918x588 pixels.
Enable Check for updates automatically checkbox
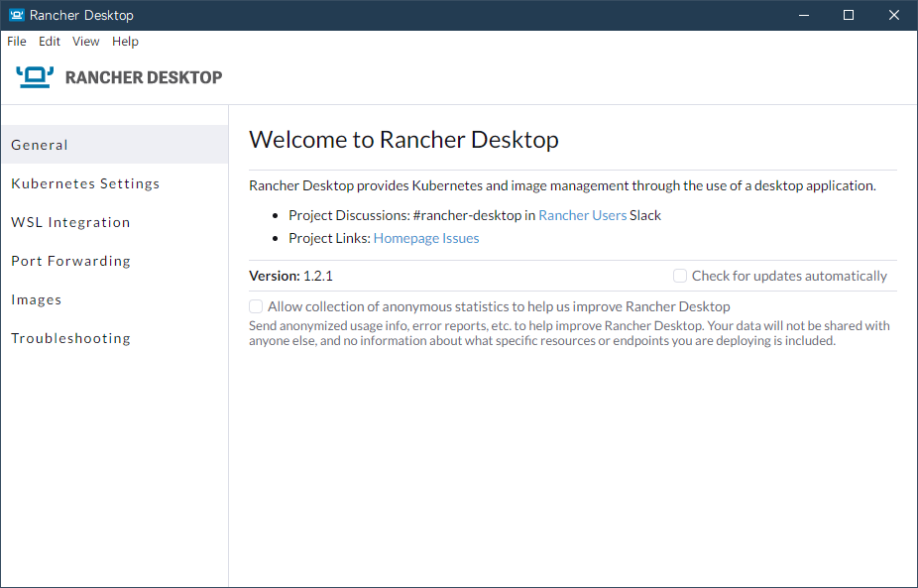tap(680, 276)
